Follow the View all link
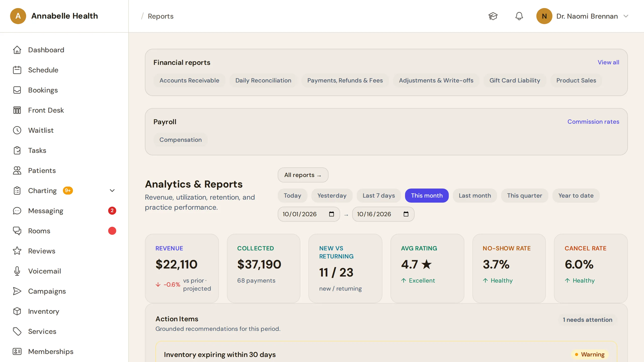Viewport: 644px width, 362px height. click(x=608, y=62)
